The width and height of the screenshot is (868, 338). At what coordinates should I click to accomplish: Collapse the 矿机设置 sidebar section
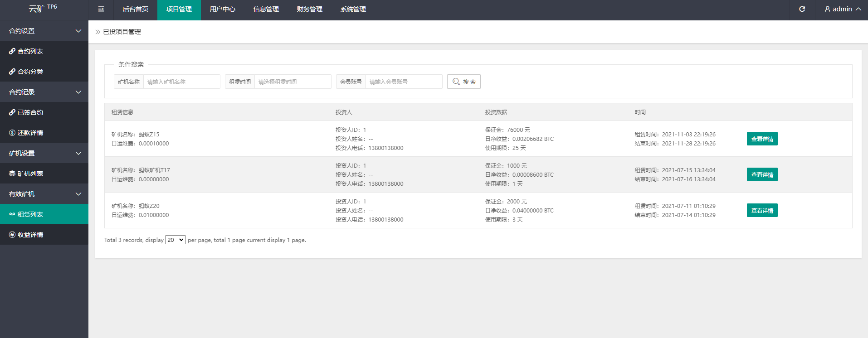point(78,153)
